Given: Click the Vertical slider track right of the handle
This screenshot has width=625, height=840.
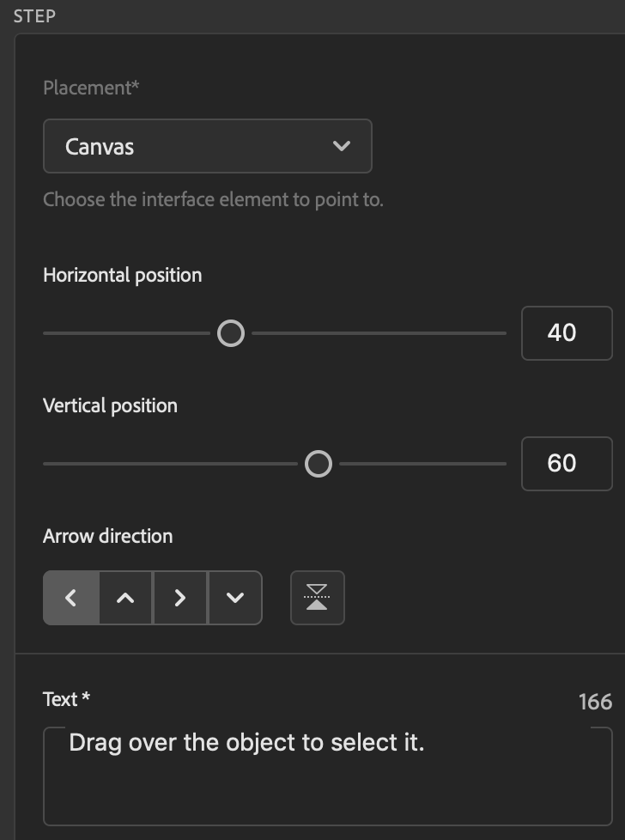Looking at the screenshot, I should pyautogui.click(x=422, y=464).
